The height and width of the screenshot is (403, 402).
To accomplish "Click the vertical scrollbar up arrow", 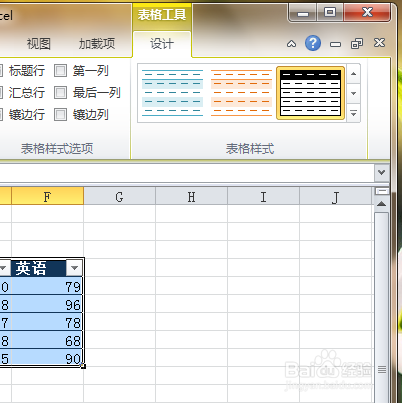I will tap(382, 204).
